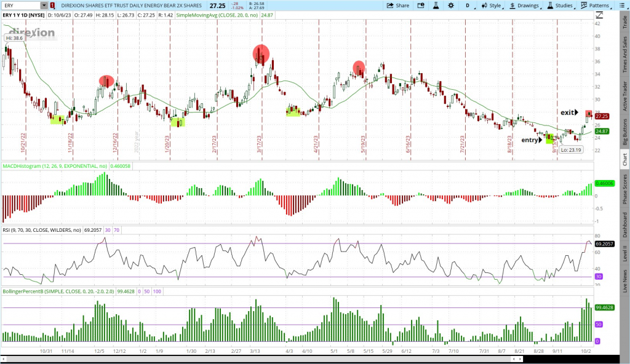The image size is (630, 364).
Task: Click the 99.4628 BollingerPercentB header value
Action: click(126, 291)
